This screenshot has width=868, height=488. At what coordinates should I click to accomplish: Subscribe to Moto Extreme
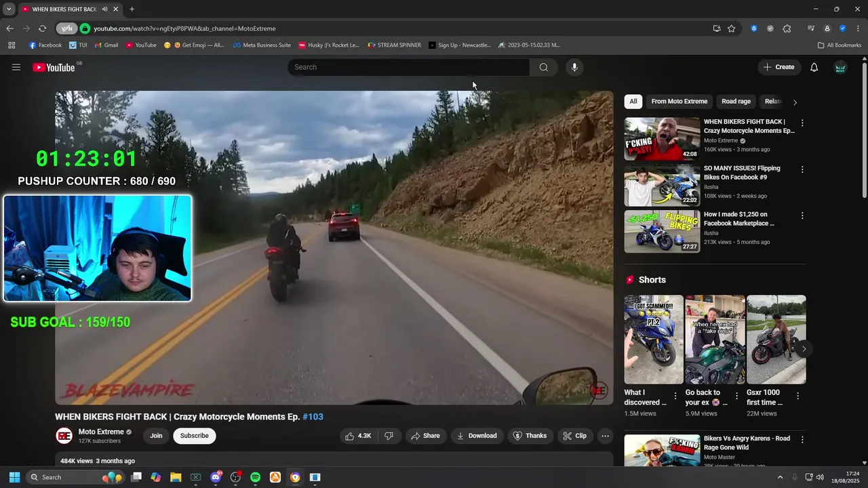(x=195, y=436)
